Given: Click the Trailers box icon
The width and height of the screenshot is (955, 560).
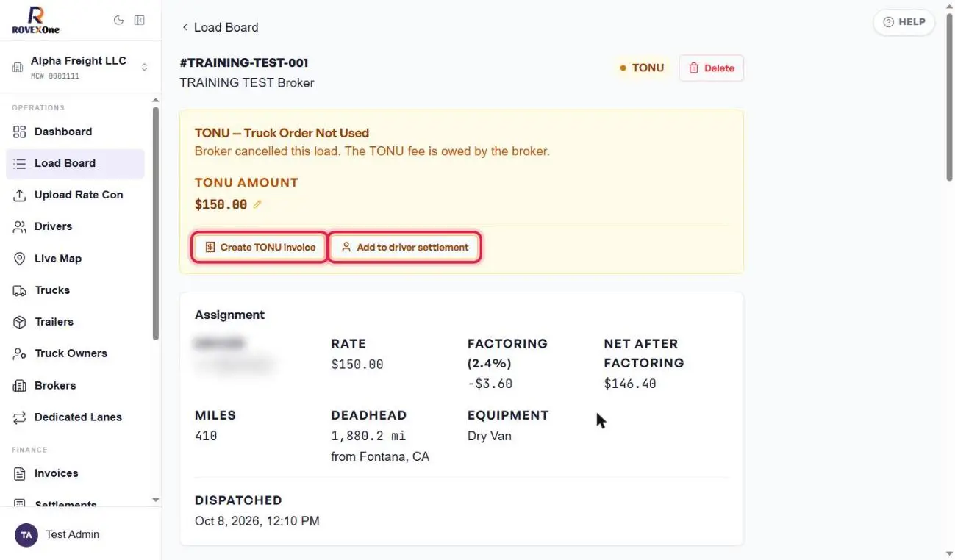Looking at the screenshot, I should click(20, 322).
